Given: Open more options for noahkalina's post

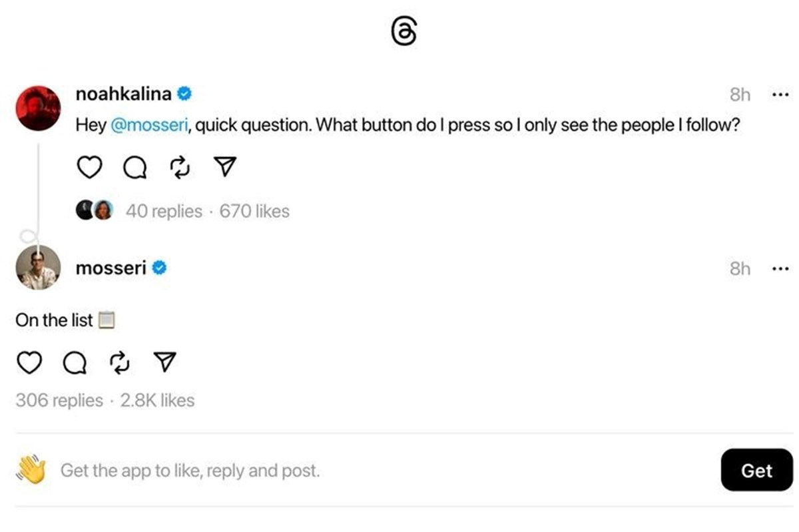Looking at the screenshot, I should coord(779,95).
